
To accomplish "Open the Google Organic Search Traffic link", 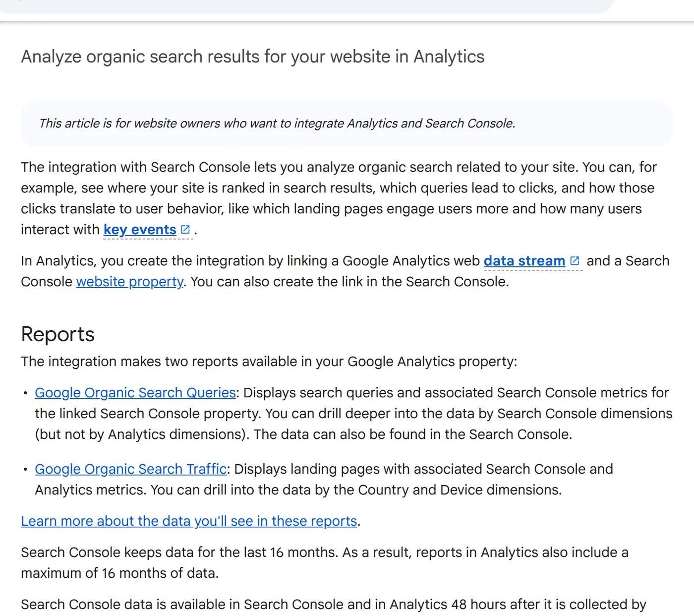I will [131, 469].
